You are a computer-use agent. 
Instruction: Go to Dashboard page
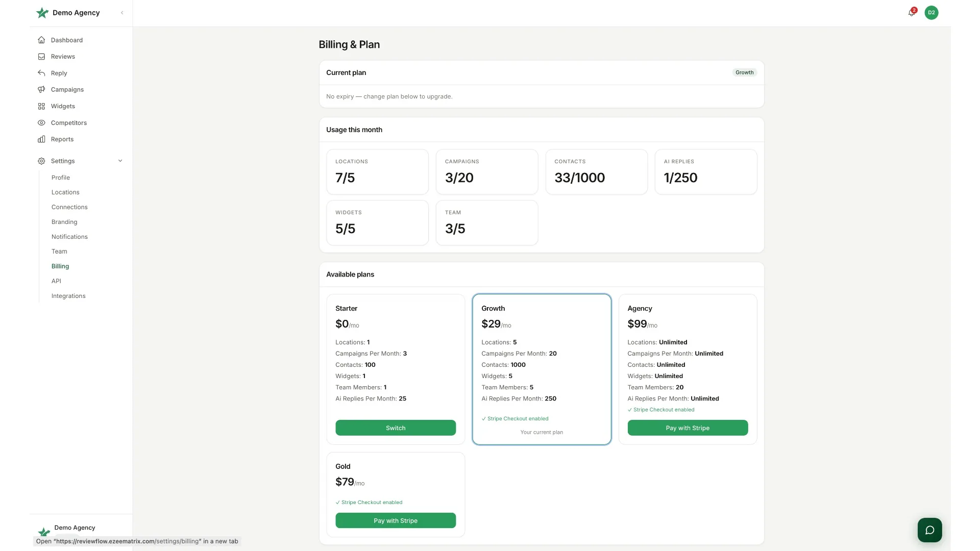67,40
